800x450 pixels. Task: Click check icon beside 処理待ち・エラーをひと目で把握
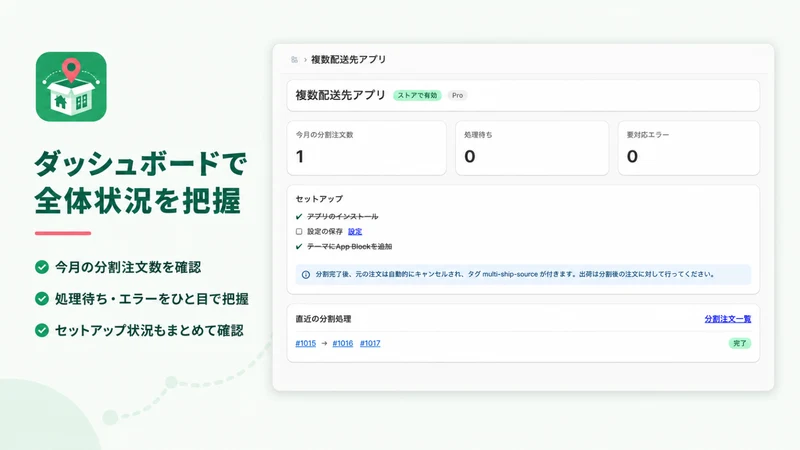pos(42,298)
